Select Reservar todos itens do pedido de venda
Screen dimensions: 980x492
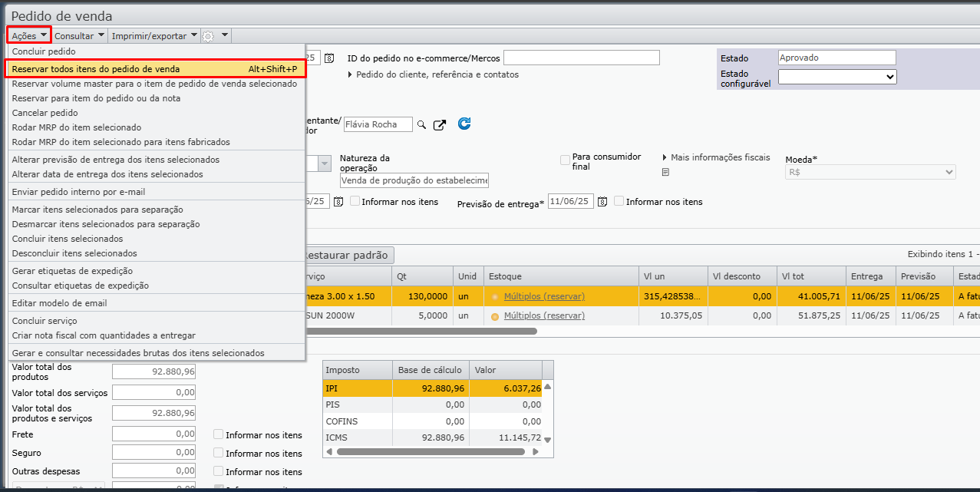[x=96, y=69]
